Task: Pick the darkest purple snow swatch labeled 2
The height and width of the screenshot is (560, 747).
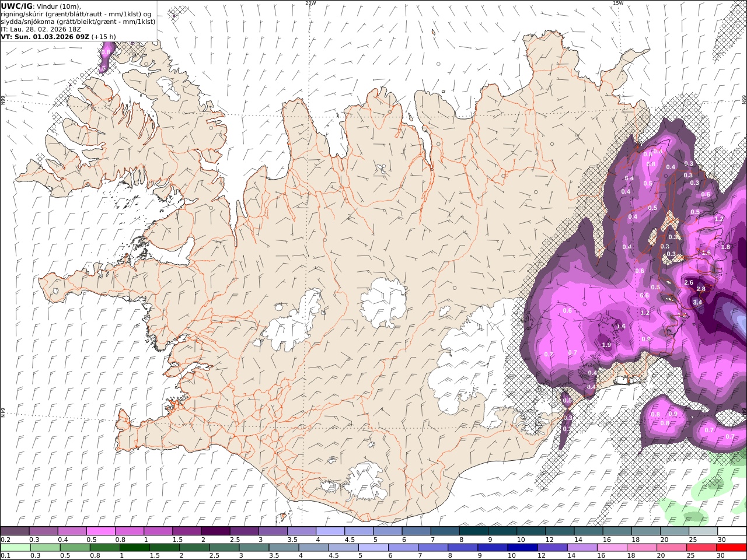Action: (215, 531)
